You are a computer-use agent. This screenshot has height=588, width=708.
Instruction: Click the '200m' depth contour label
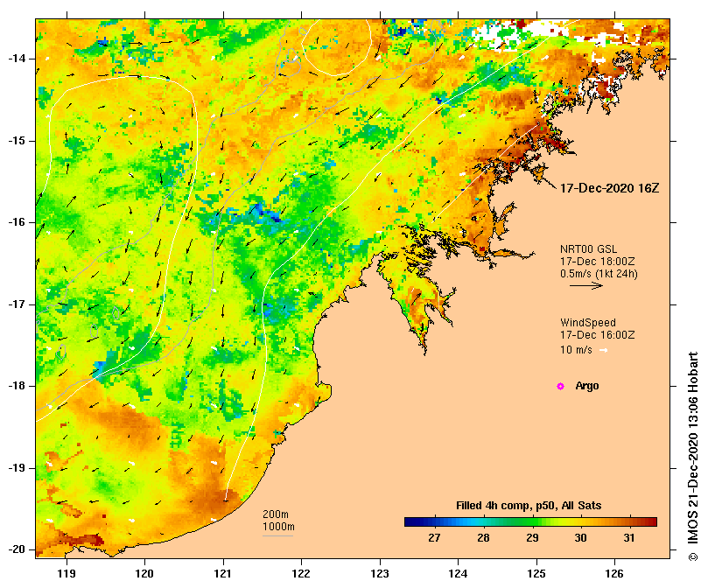click(x=276, y=514)
